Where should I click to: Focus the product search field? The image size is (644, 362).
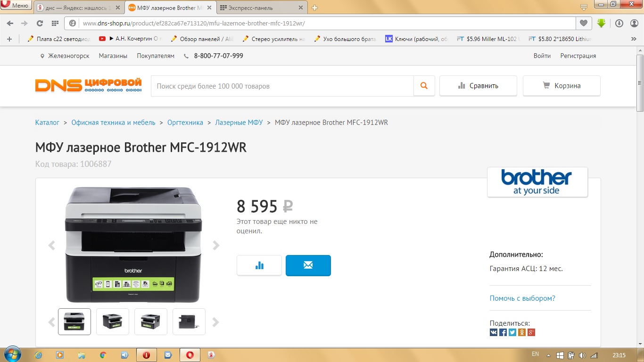tap(282, 86)
